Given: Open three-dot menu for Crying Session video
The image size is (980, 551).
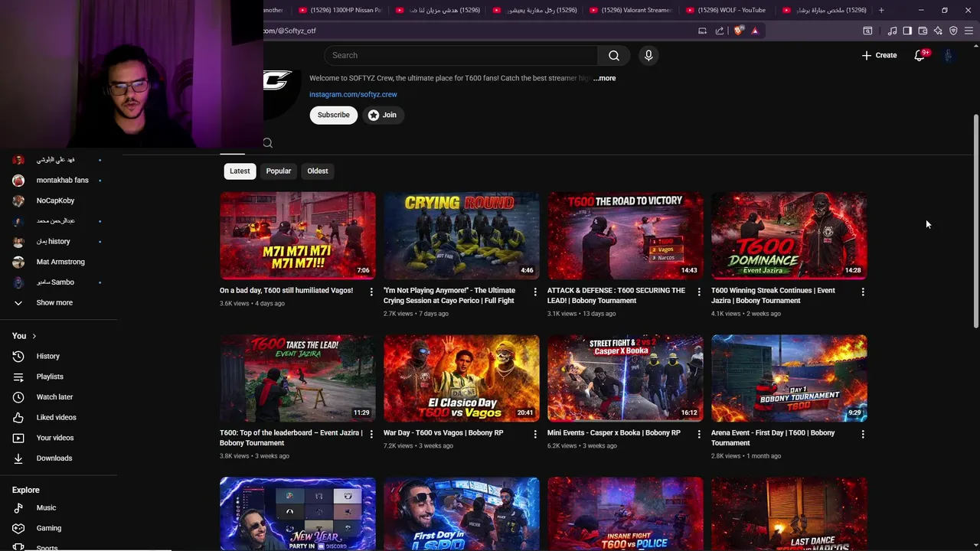Looking at the screenshot, I should (535, 292).
